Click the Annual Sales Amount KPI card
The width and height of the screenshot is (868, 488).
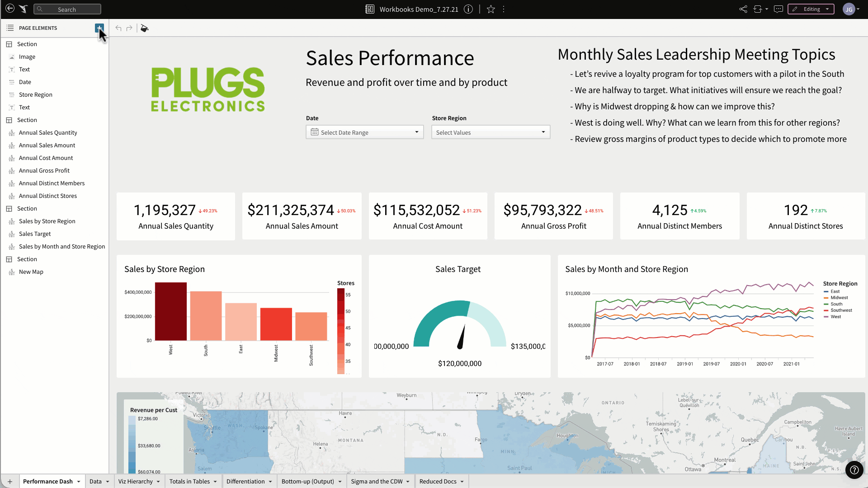[x=302, y=216]
